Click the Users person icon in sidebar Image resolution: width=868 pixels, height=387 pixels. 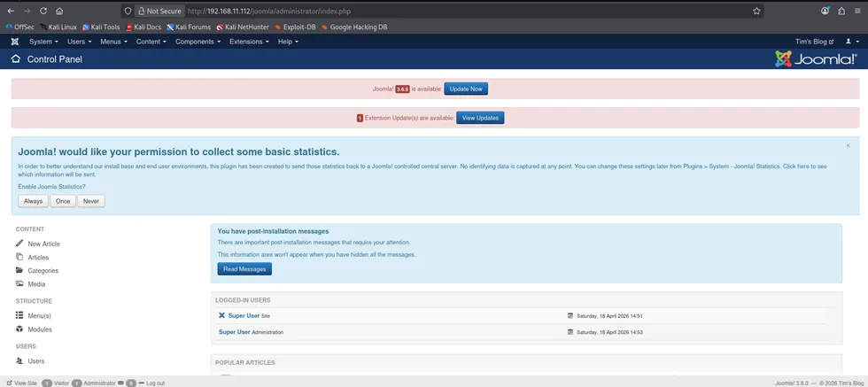19,360
